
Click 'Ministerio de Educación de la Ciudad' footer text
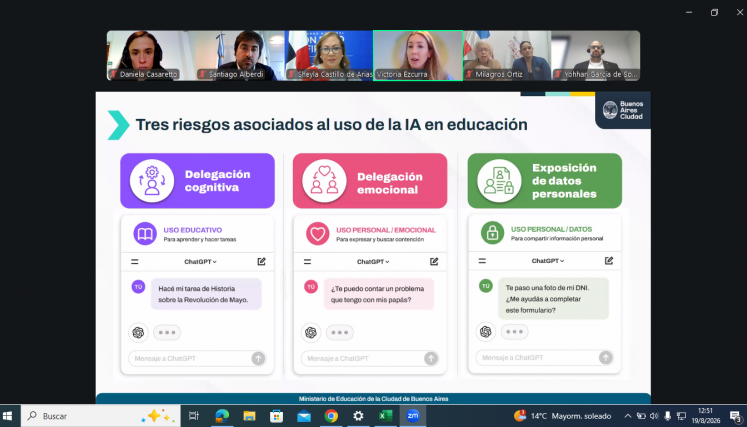point(374,399)
